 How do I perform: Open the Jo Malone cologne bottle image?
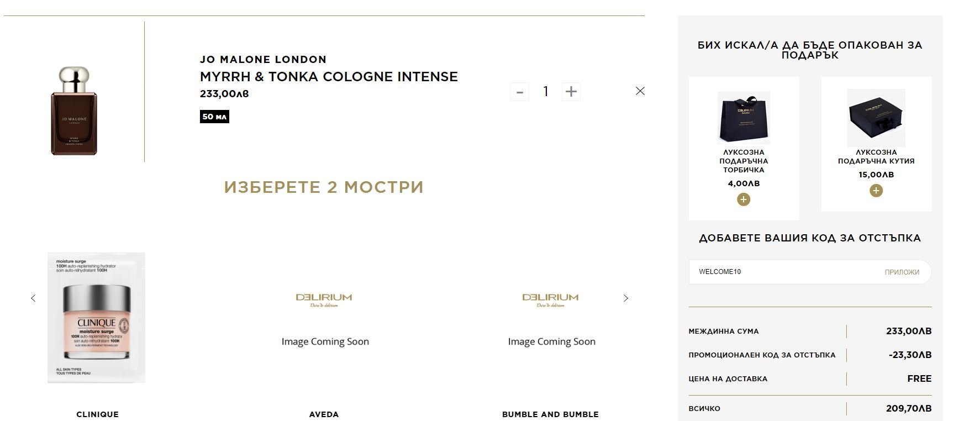74,111
